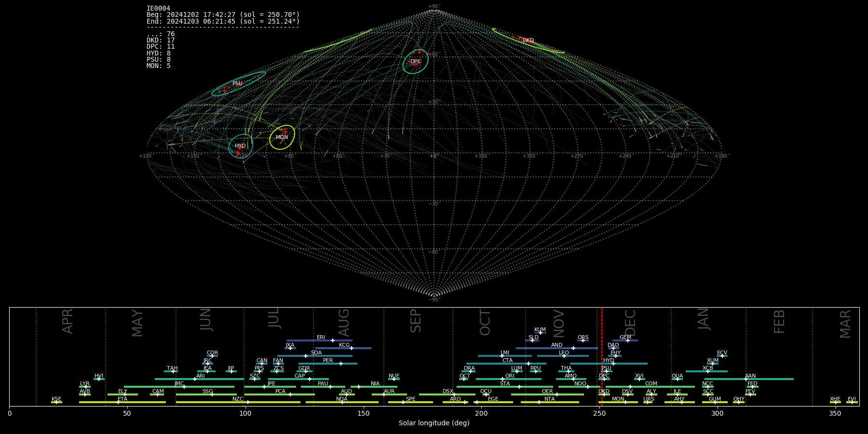Click the ETA shower label in timeline
This screenshot has height=434, width=868.
122,399
